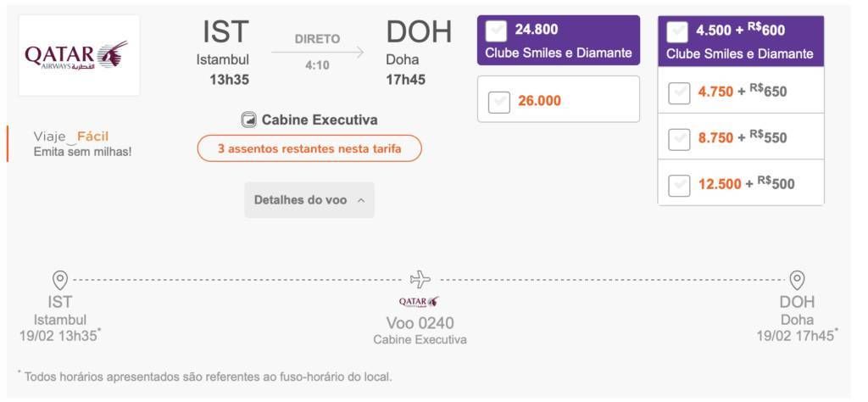868x402 pixels.
Task: Open the Viaje Fácil link
Action: coord(71,137)
